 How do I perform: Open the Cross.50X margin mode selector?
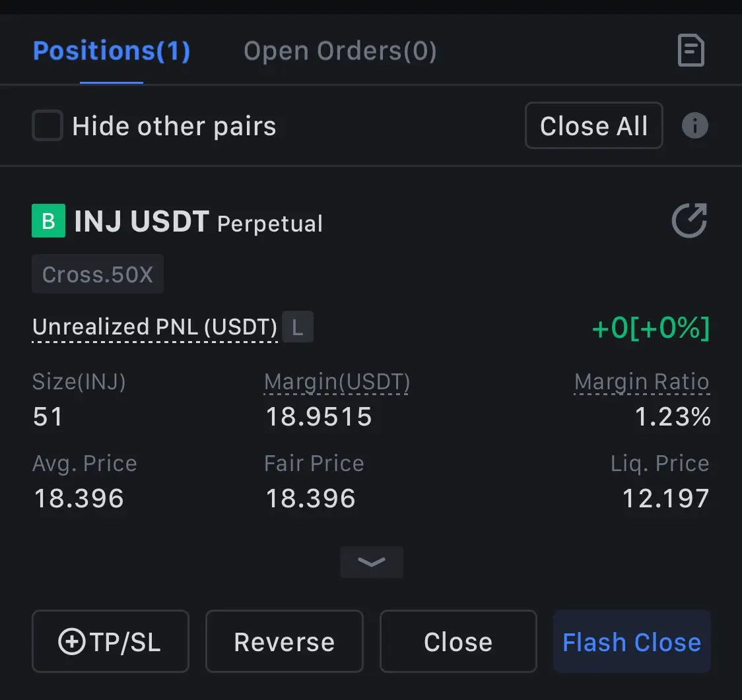point(98,274)
